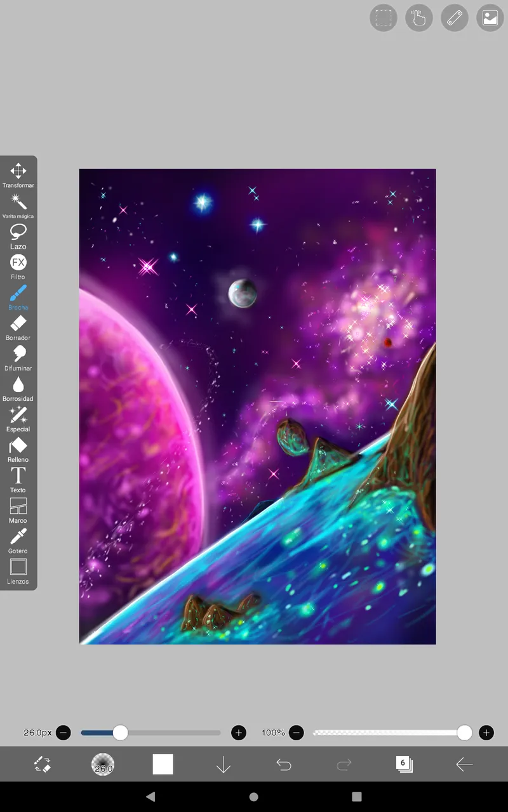Viewport: 508px width, 812px height.
Task: Tap the Android home navigation button
Action: click(254, 797)
